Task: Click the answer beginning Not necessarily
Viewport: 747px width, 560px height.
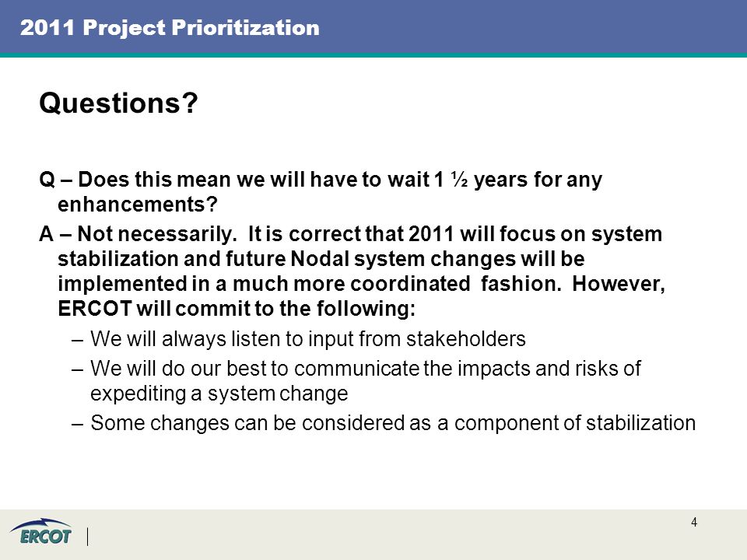Action: click(x=352, y=271)
